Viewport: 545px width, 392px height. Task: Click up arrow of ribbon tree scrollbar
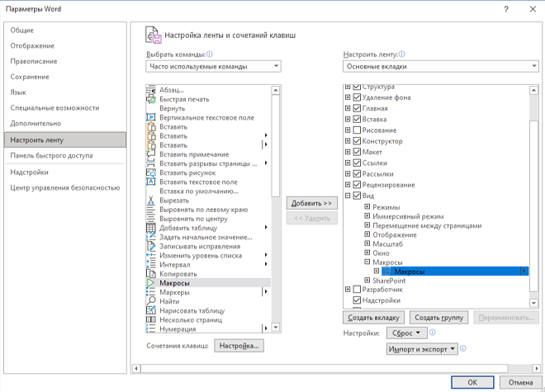(533, 90)
